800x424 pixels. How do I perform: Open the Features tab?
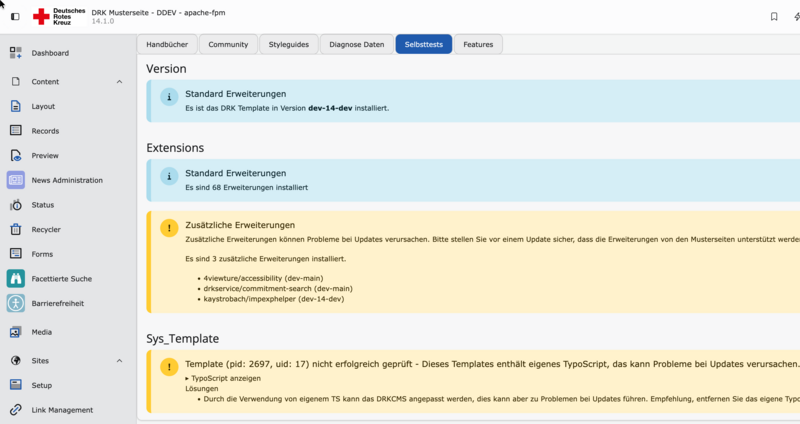pyautogui.click(x=479, y=45)
